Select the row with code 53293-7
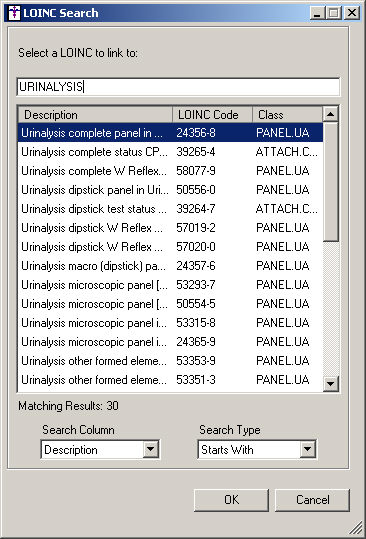This screenshot has height=539, width=366. [170, 285]
